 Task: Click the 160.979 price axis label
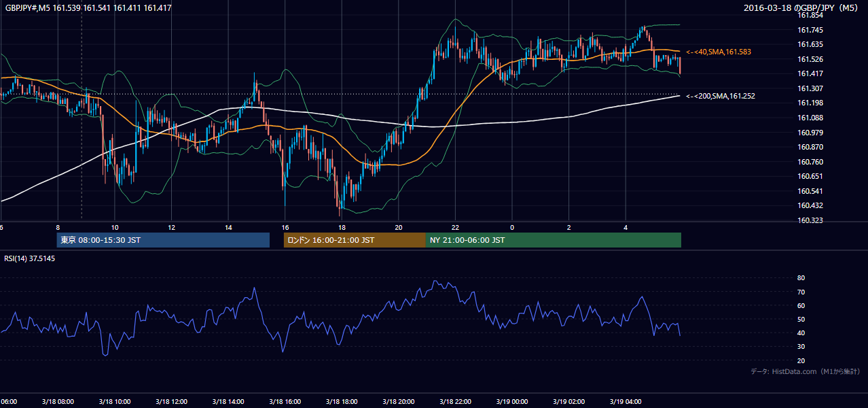(x=810, y=133)
